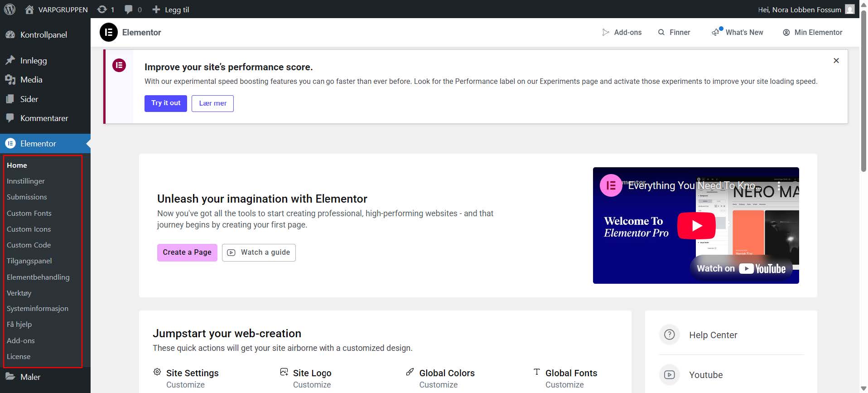Click the Site Logo image icon
The image size is (868, 393).
click(284, 372)
